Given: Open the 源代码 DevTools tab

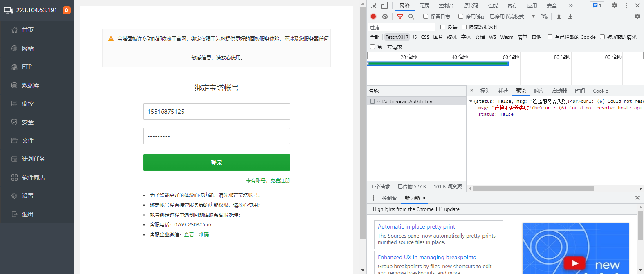Looking at the screenshot, I should click(471, 5).
